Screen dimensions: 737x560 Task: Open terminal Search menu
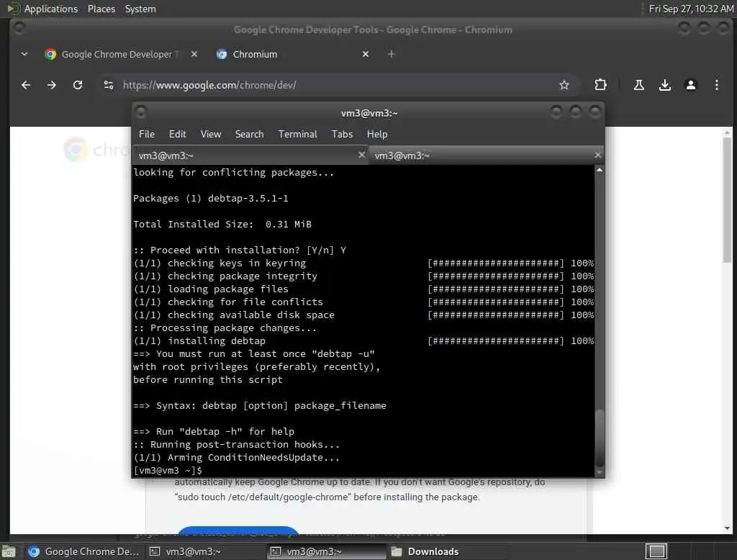(249, 134)
